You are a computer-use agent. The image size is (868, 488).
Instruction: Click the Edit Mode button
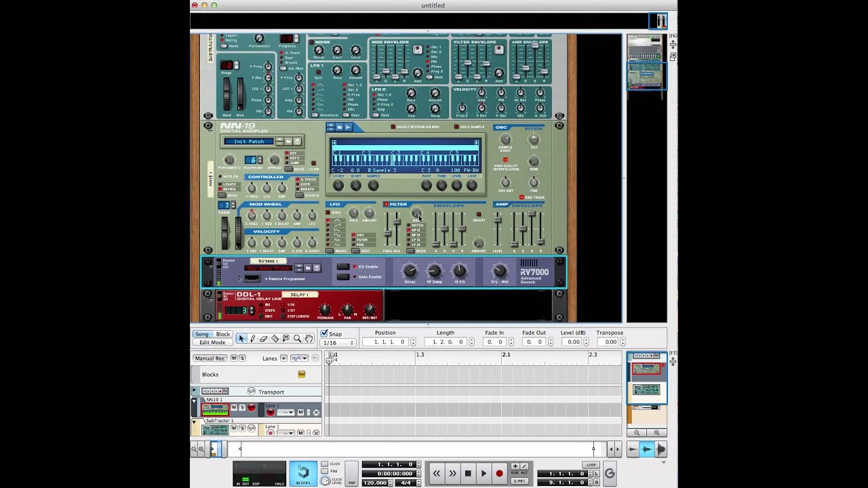point(212,342)
